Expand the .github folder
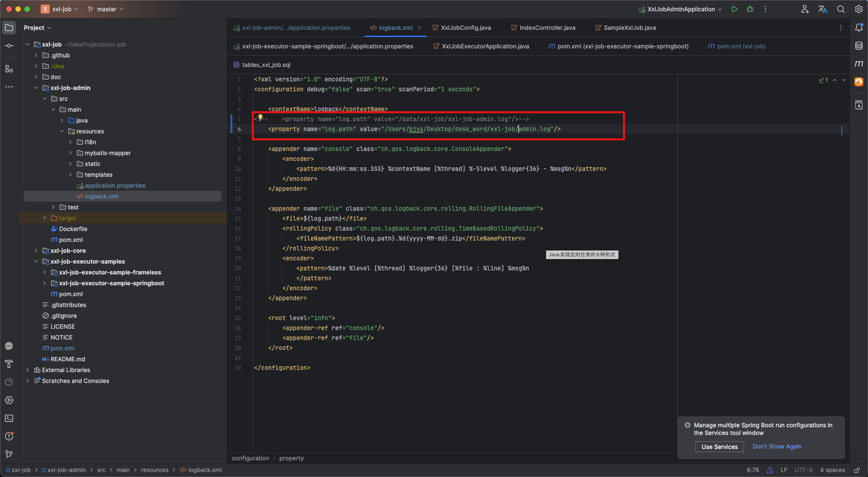Viewport: 868px width, 477px height. pyautogui.click(x=36, y=55)
